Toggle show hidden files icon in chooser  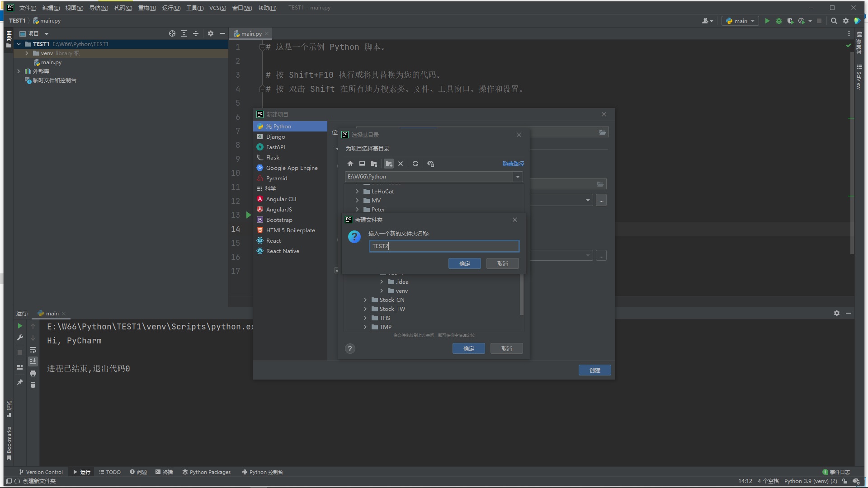[431, 164]
